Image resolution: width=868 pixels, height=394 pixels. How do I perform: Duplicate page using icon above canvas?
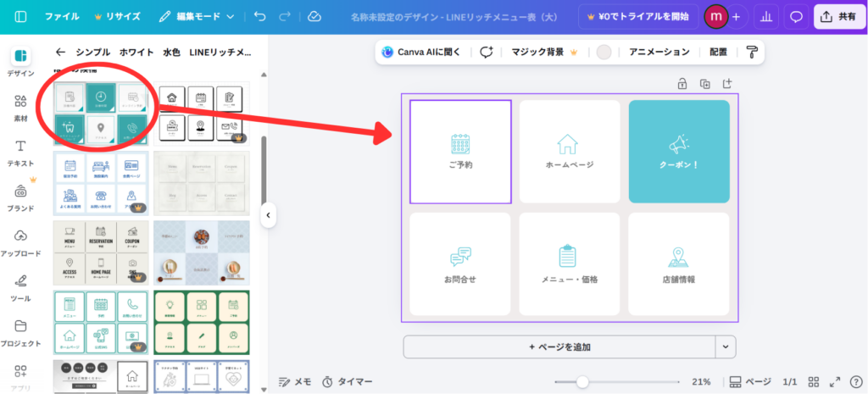tap(704, 83)
